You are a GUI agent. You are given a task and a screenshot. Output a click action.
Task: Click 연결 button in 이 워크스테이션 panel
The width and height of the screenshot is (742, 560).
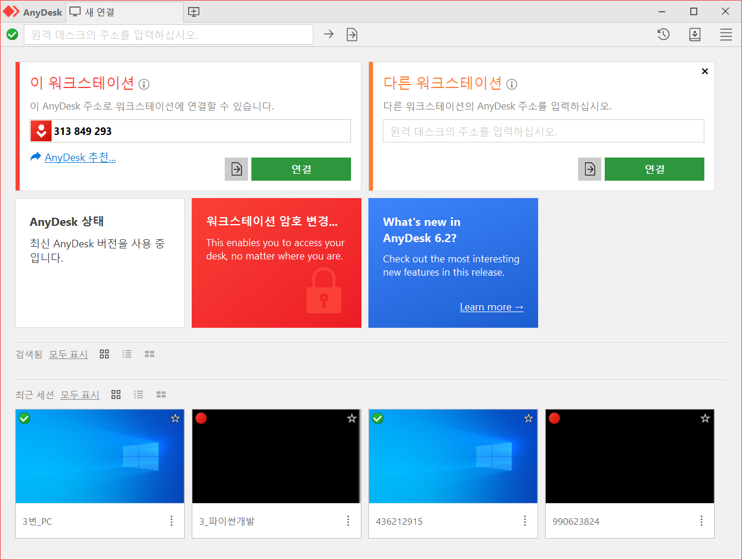301,169
